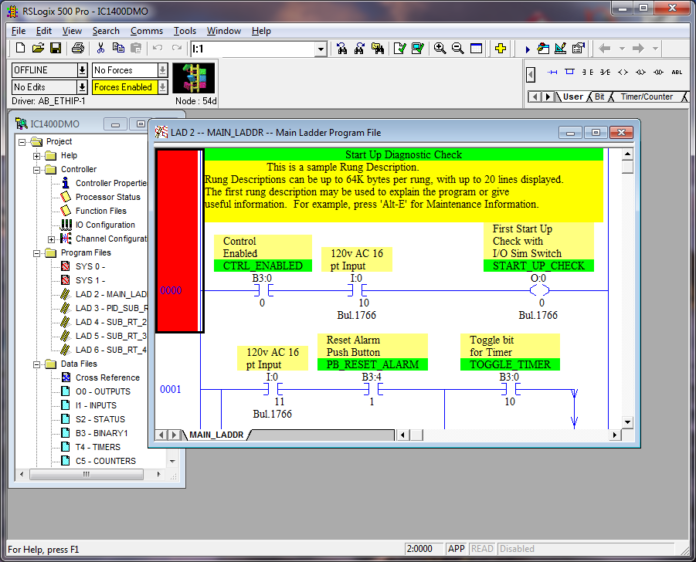Collapse the Controller folder node
This screenshot has height=562, width=696.
[x=36, y=170]
